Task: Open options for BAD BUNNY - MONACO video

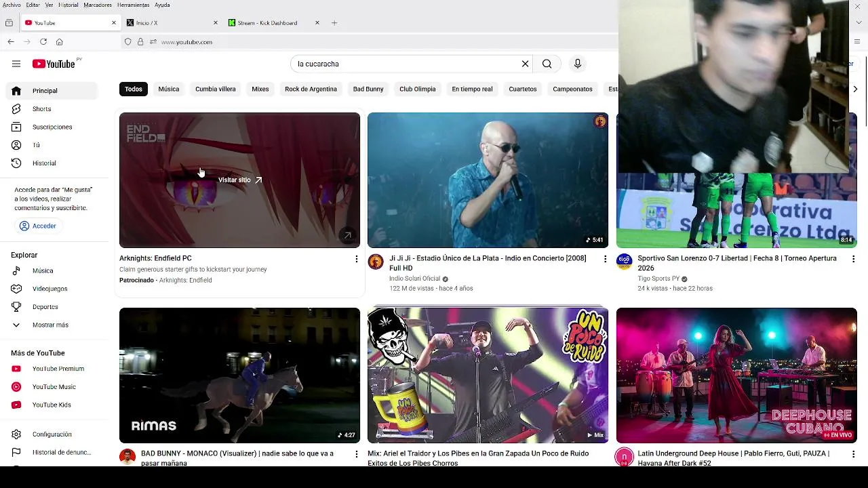Action: click(357, 454)
